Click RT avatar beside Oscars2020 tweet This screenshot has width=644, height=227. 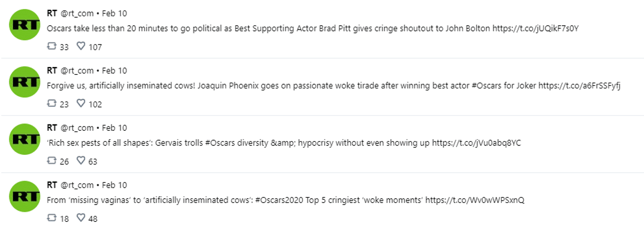point(25,196)
